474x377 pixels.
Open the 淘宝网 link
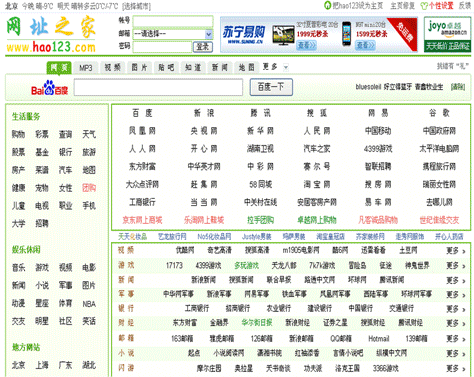click(317, 184)
